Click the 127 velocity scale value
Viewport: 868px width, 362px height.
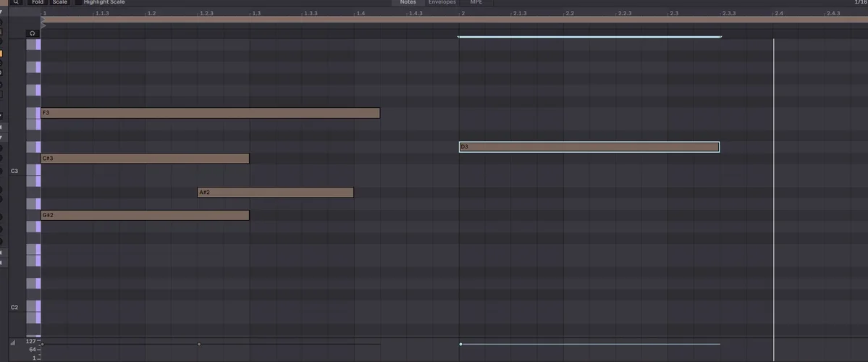coord(31,342)
